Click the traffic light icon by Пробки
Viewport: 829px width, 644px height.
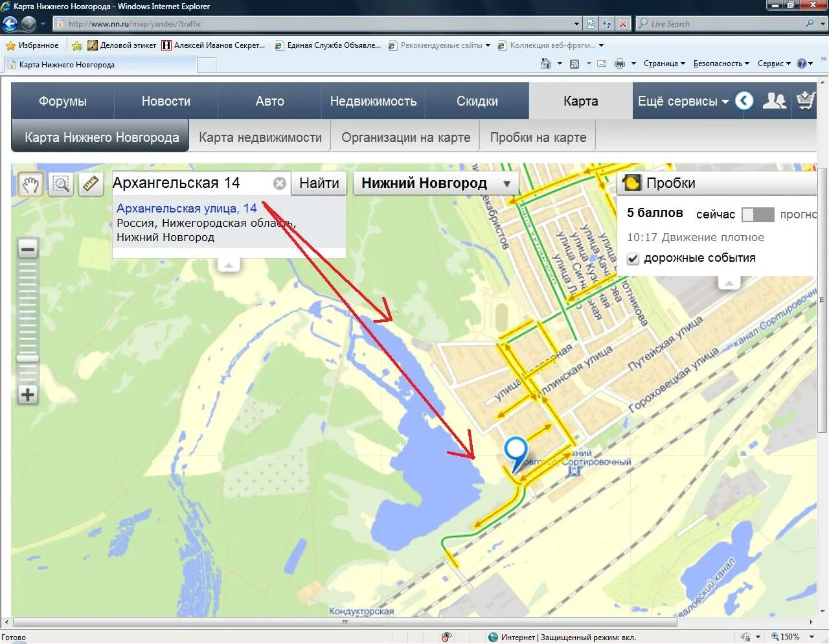[x=631, y=183]
